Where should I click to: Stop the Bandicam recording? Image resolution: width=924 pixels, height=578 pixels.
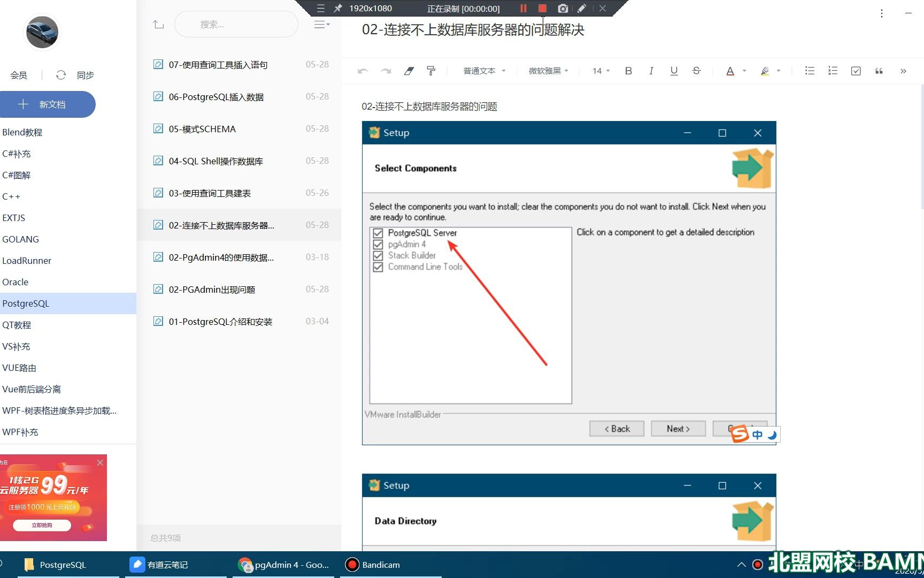[542, 8]
